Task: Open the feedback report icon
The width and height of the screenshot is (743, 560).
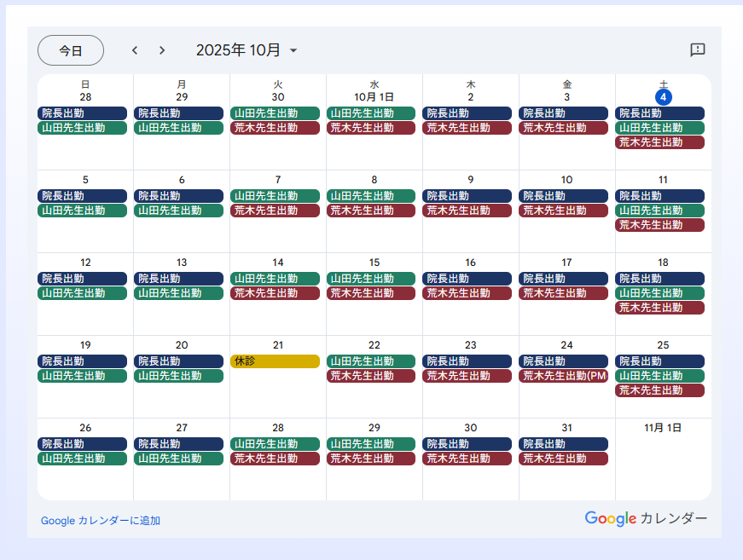Action: click(697, 50)
